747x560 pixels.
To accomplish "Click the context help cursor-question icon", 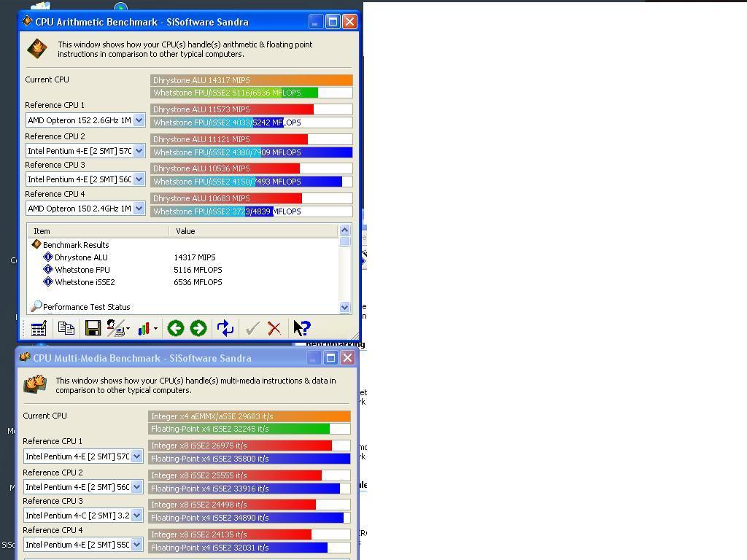I will pyautogui.click(x=302, y=328).
